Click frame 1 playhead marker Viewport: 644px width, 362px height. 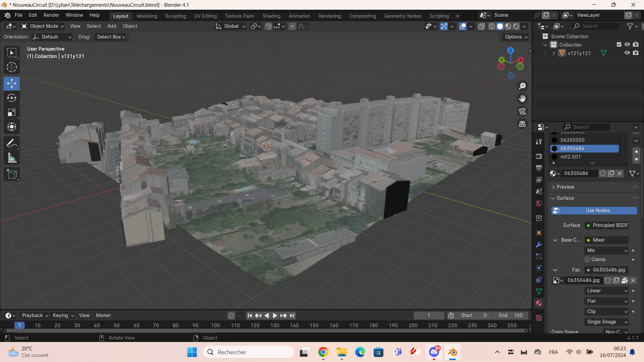point(19,325)
